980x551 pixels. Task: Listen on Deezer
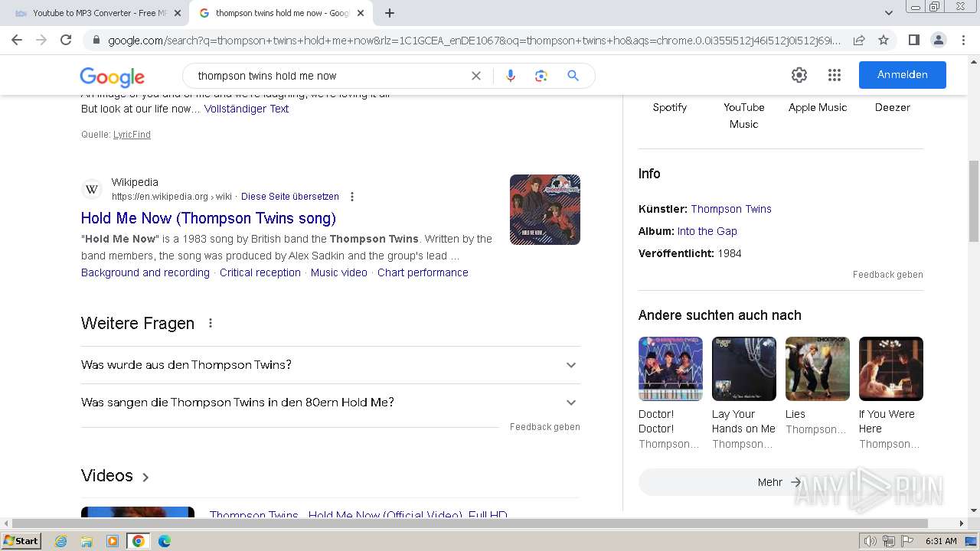tap(893, 108)
